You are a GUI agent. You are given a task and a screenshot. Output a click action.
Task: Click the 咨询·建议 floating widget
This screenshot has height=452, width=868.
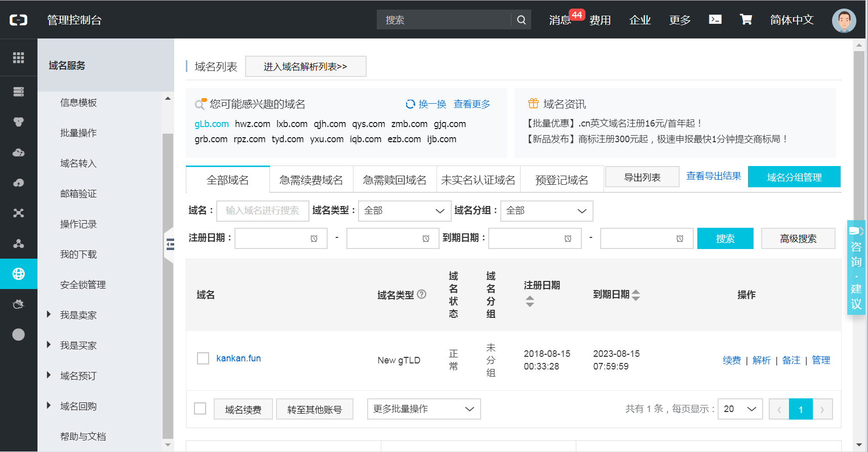(856, 267)
